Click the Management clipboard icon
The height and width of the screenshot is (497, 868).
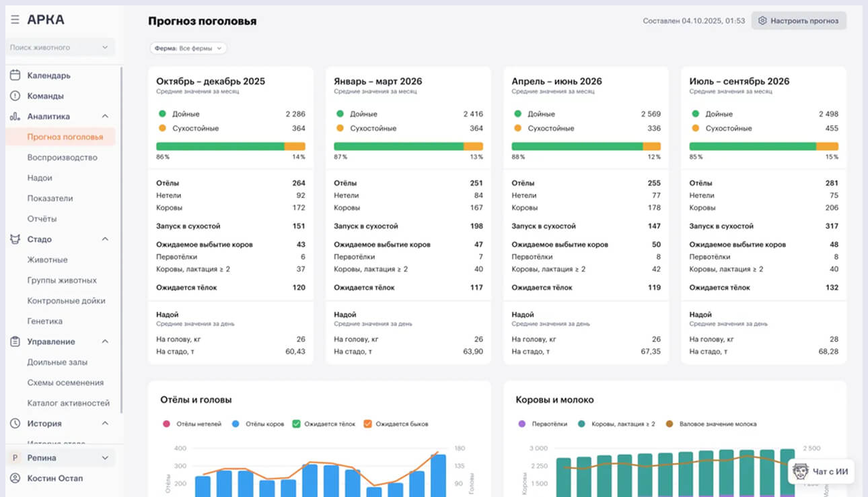tap(15, 341)
